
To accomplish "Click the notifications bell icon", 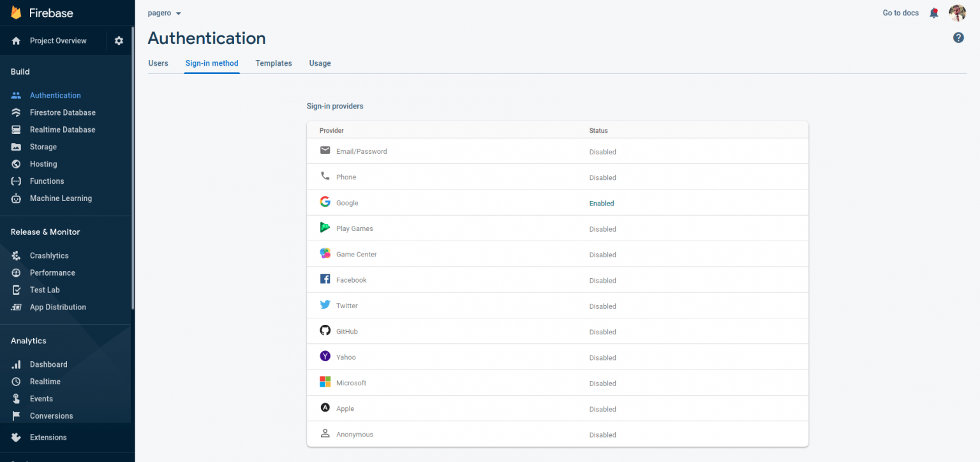I will coord(934,13).
